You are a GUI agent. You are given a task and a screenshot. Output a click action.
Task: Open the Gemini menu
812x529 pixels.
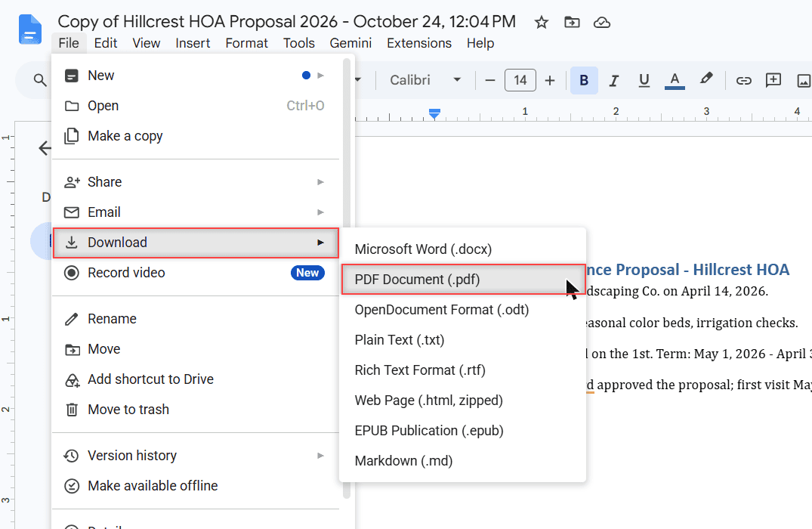350,43
